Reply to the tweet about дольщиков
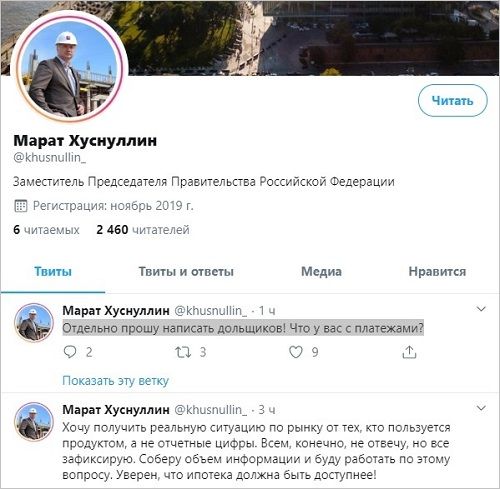The image size is (500, 489). click(70, 352)
